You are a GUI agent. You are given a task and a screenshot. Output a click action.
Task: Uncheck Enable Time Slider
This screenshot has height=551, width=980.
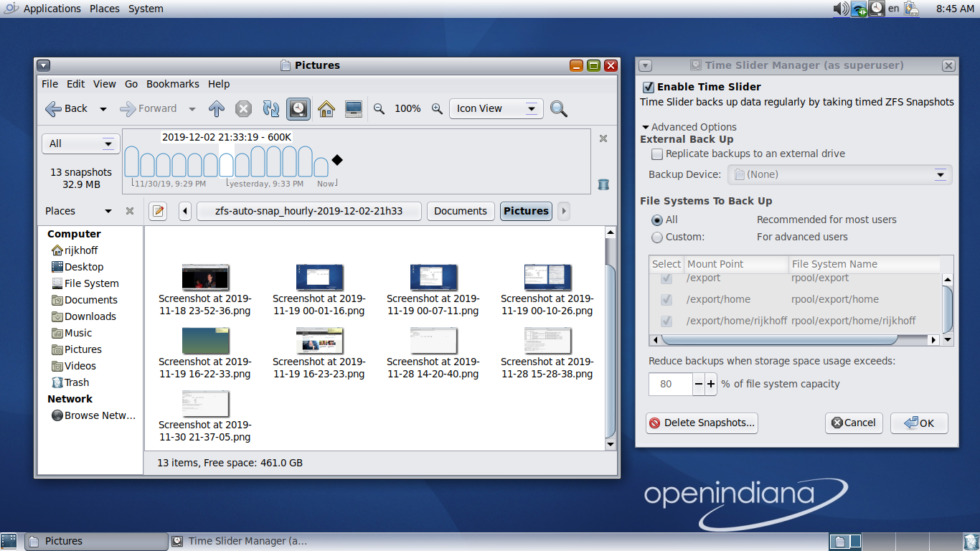click(649, 87)
